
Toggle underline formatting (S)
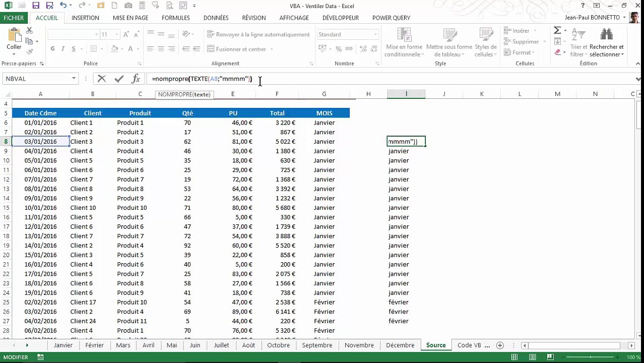coord(74,49)
